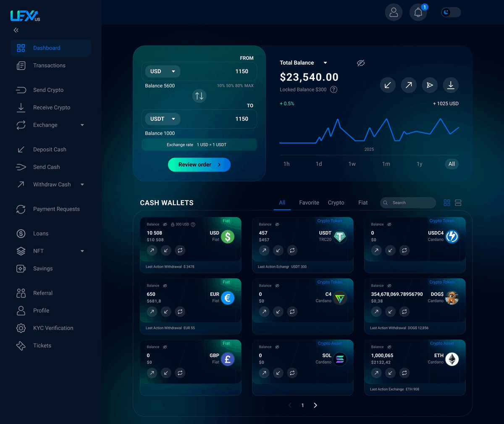Receive into the GBP wallet
Screen dimensions: 504x424
point(166,373)
